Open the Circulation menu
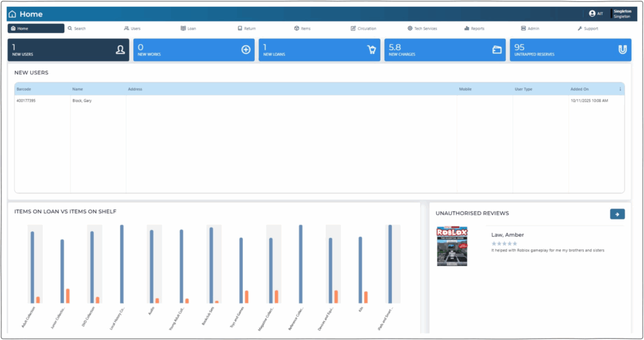 (x=363, y=28)
